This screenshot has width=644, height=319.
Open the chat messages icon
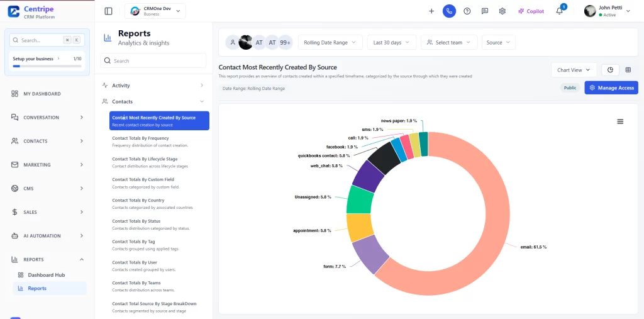coord(485,11)
